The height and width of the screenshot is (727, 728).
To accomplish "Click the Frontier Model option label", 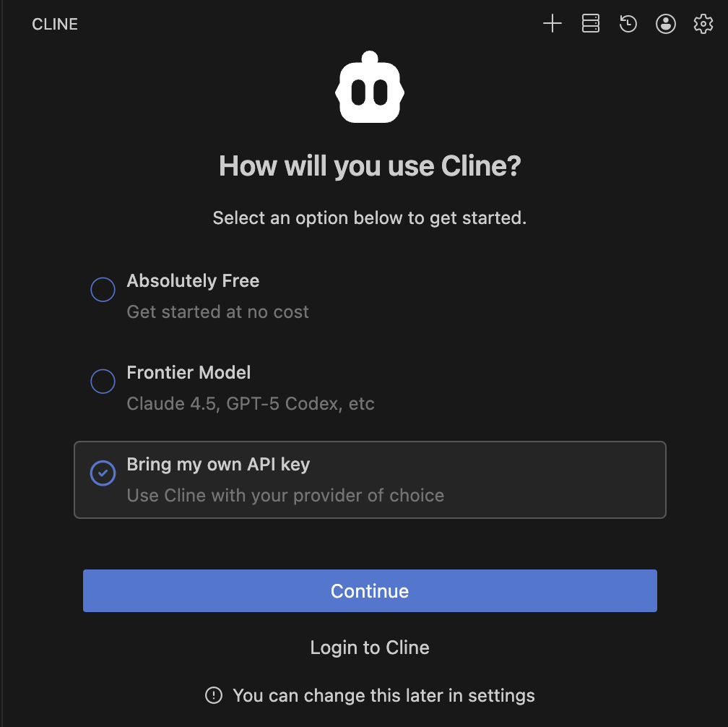I will coord(188,373).
